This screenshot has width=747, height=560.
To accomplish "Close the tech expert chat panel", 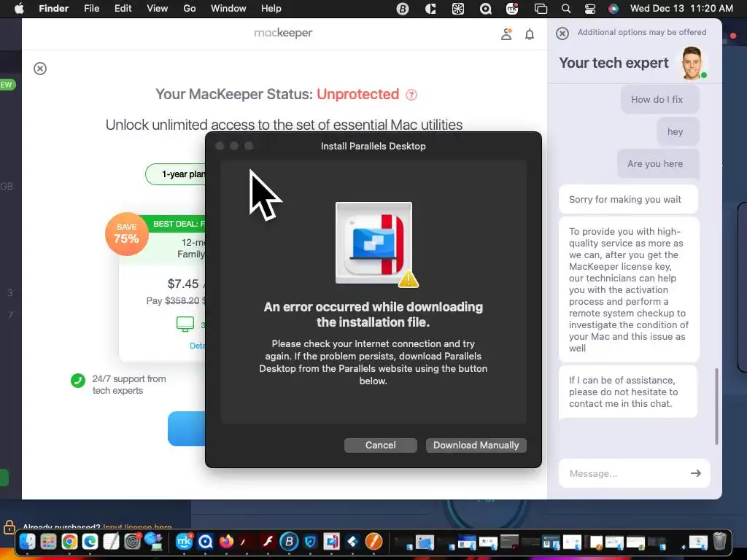I will [562, 34].
